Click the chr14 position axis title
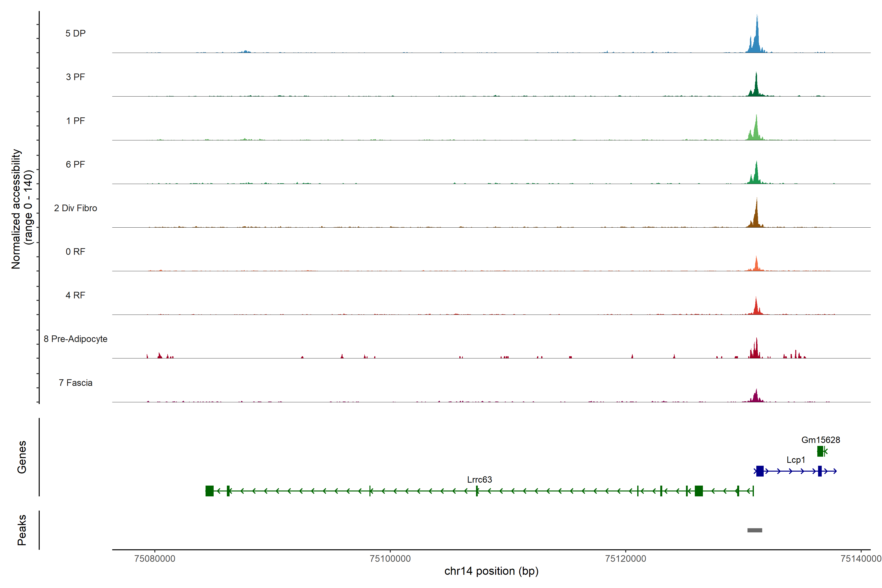The image size is (882, 588). point(491,571)
